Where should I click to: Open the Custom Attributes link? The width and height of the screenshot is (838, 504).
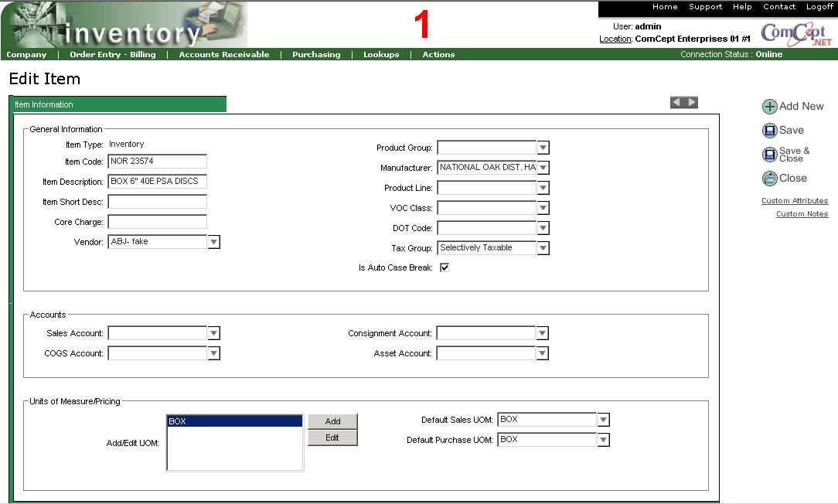click(794, 201)
